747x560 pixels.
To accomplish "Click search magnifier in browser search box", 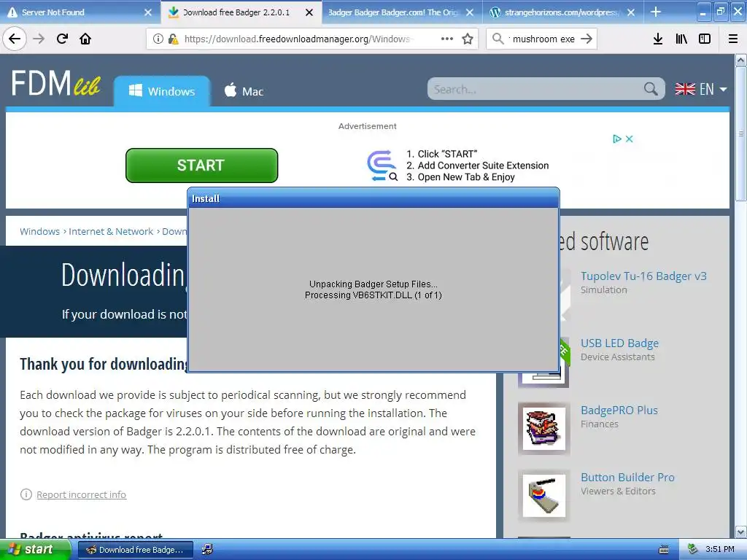I will (x=498, y=39).
